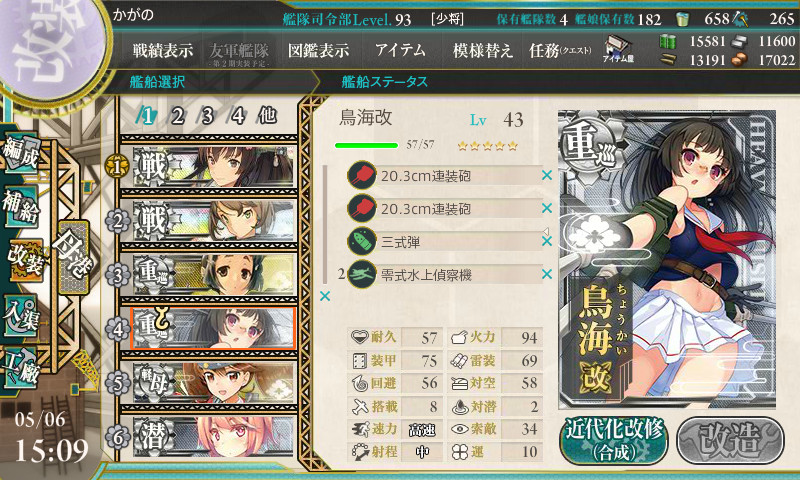Select 三式弾 equipment slot icon
Image resolution: width=800 pixels, height=480 pixels.
(362, 241)
